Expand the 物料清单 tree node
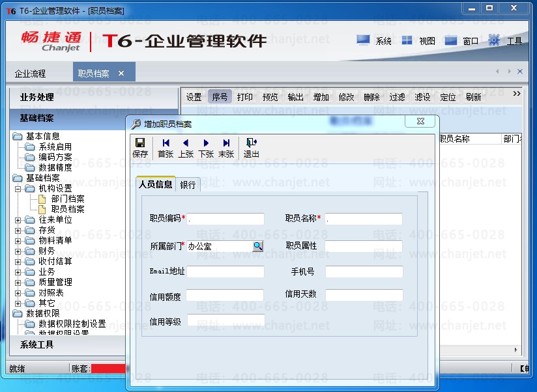537x392 pixels. pyautogui.click(x=18, y=241)
